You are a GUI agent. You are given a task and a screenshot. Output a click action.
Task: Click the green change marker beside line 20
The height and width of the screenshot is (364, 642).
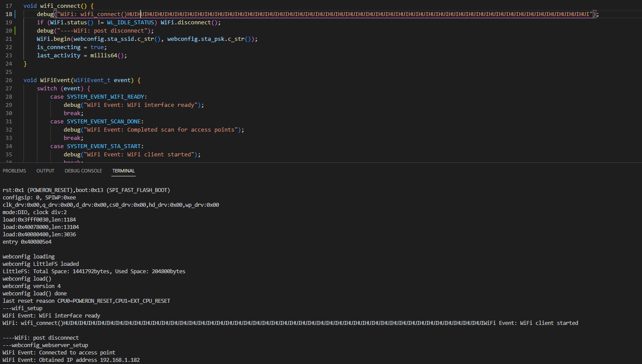pyautogui.click(x=15, y=31)
